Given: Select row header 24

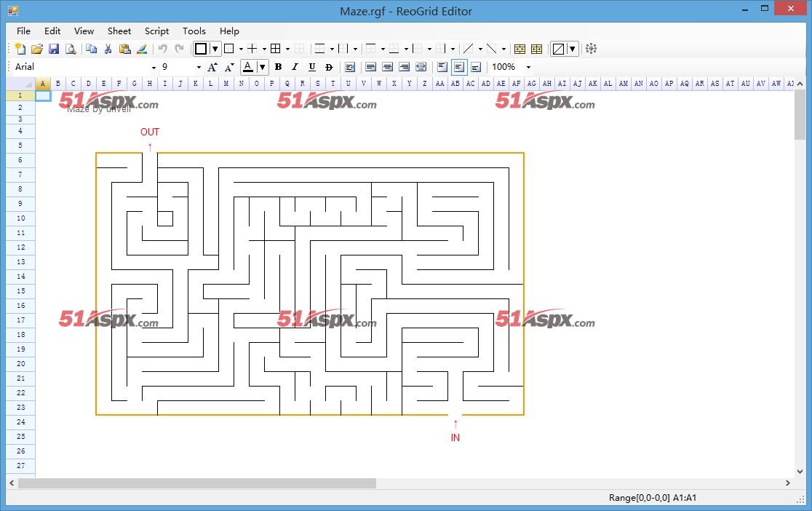Looking at the screenshot, I should [20, 422].
